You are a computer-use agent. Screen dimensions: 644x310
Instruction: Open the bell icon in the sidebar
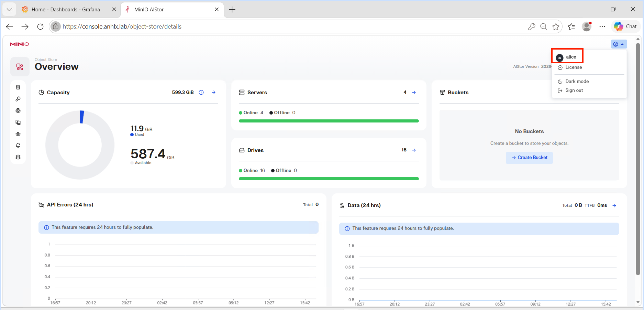[x=18, y=146]
